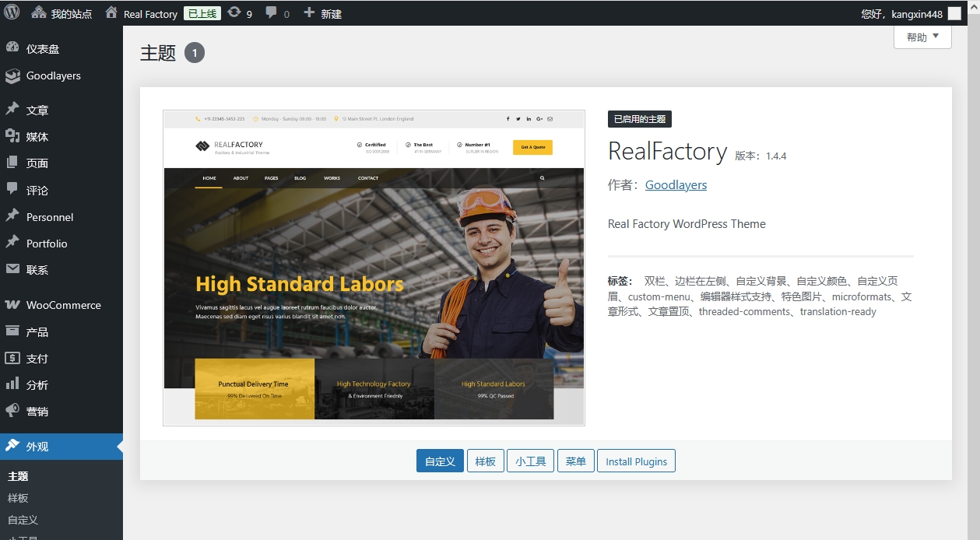Screen dimensions: 980x540
Task: Click the 样板 button below the theme
Action: (486, 461)
